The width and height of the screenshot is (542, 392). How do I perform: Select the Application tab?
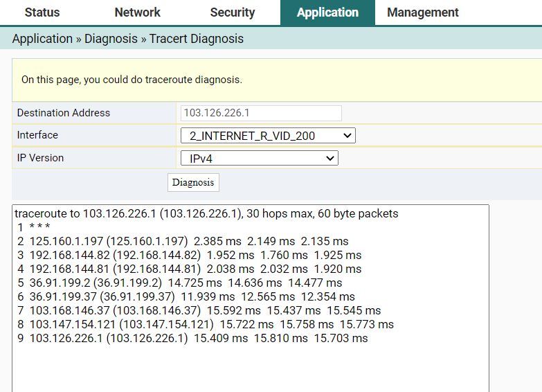(327, 12)
